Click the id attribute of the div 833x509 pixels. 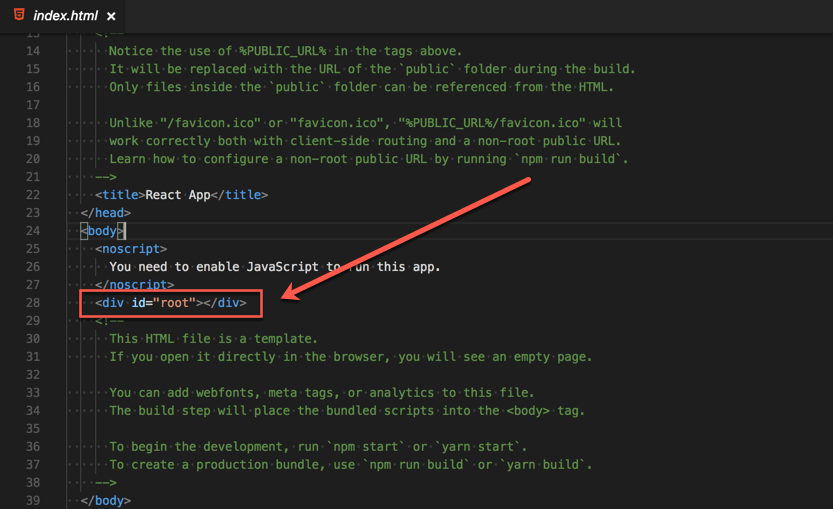(139, 303)
